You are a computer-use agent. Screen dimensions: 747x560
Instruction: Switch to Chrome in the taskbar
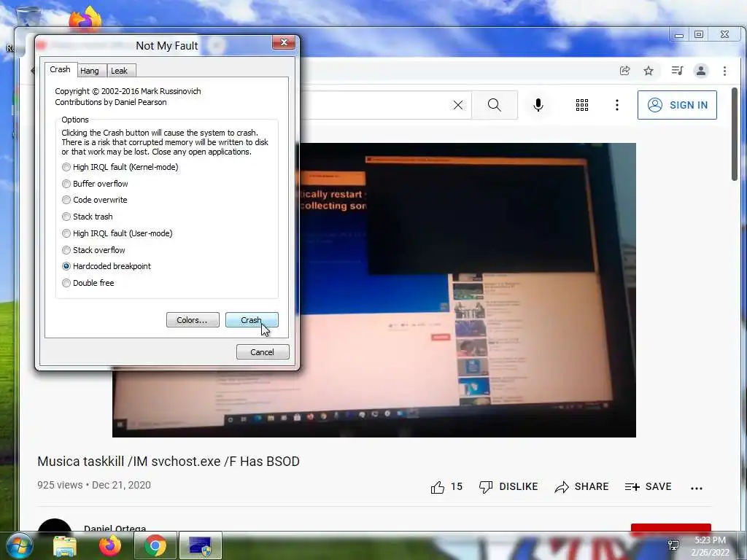[x=155, y=545]
